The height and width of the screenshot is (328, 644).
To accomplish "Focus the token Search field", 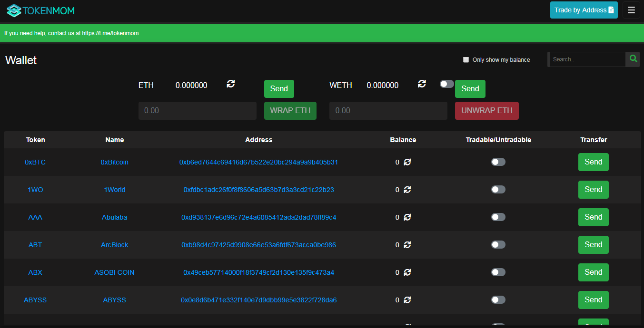I will pyautogui.click(x=587, y=59).
